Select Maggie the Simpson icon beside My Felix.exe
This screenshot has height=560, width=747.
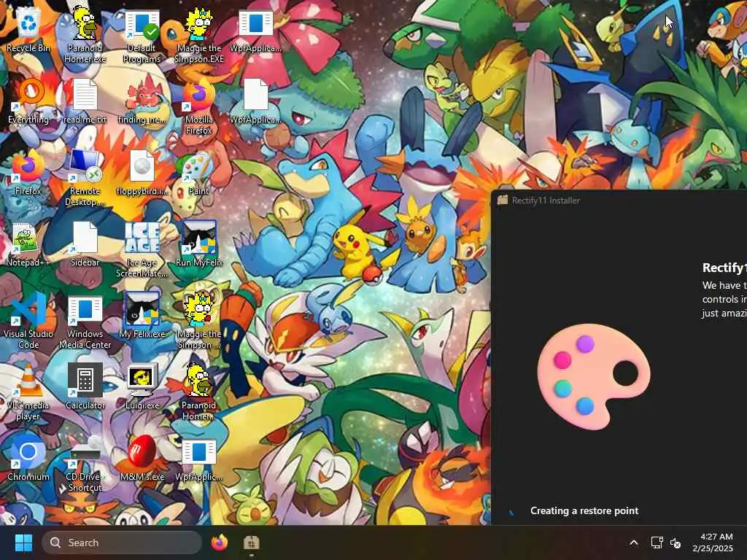[199, 321]
